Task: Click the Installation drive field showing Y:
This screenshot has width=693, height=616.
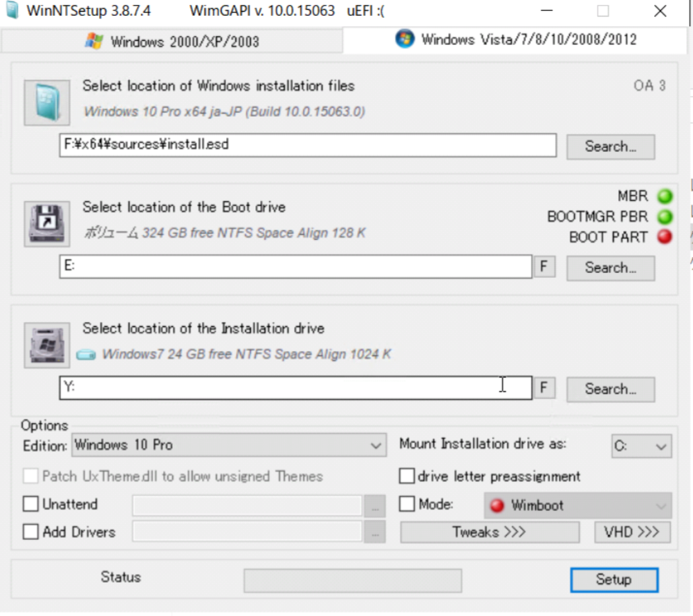Action: point(296,388)
